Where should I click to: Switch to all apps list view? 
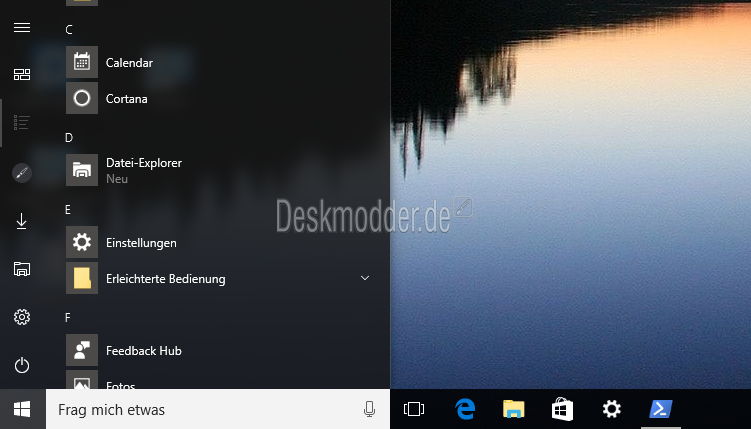coord(22,123)
